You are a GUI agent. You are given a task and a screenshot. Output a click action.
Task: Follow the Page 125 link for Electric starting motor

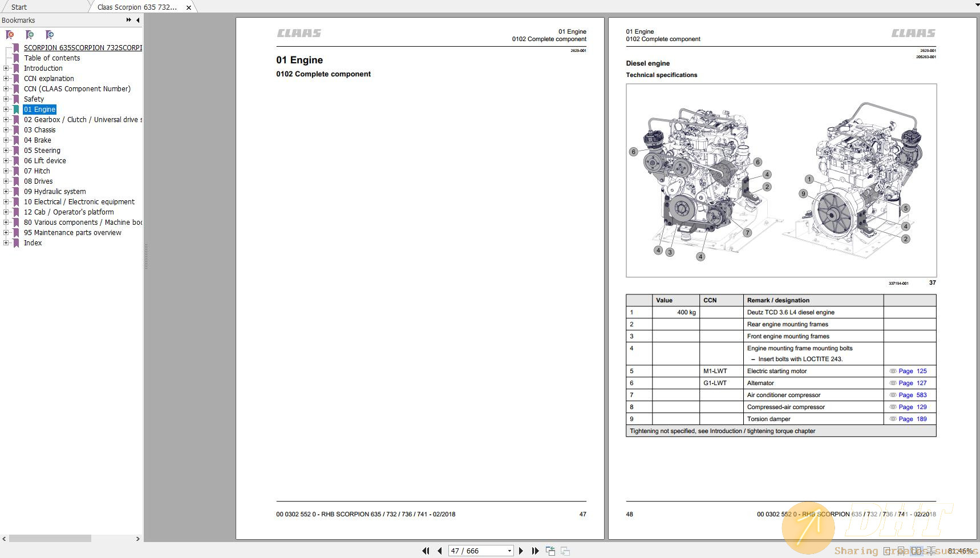(913, 371)
